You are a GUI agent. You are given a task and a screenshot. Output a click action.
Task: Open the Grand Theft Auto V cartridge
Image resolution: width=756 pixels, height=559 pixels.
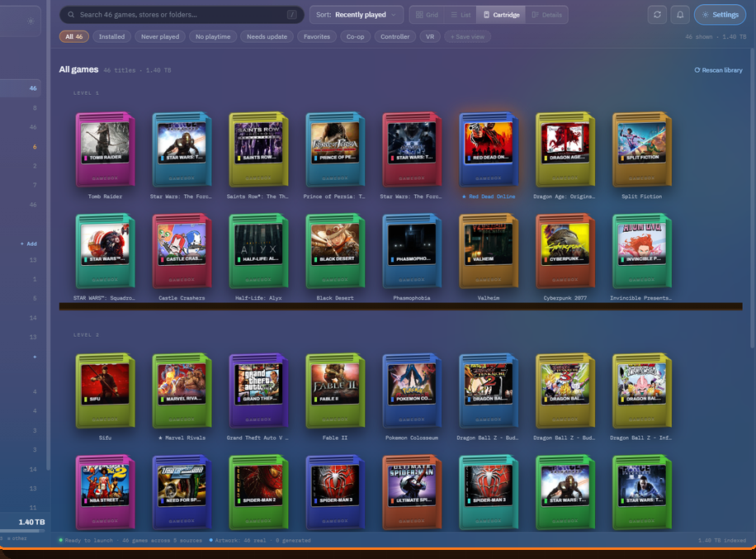[258, 391]
